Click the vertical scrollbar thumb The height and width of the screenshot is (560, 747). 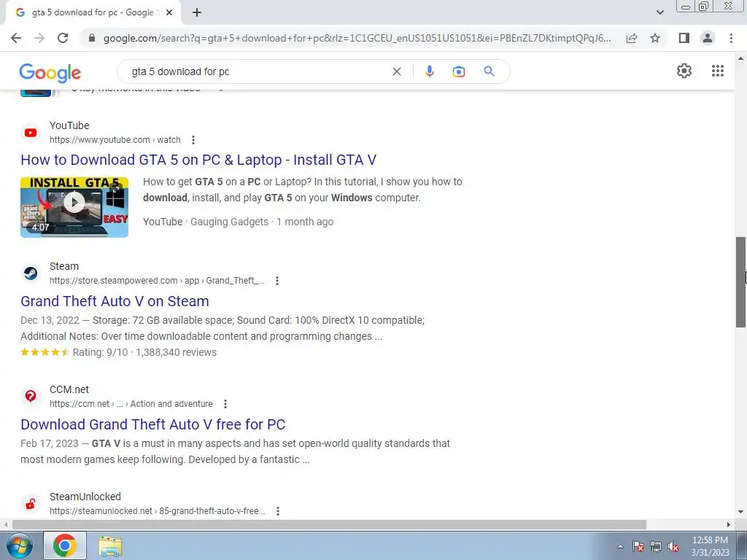[x=741, y=282]
